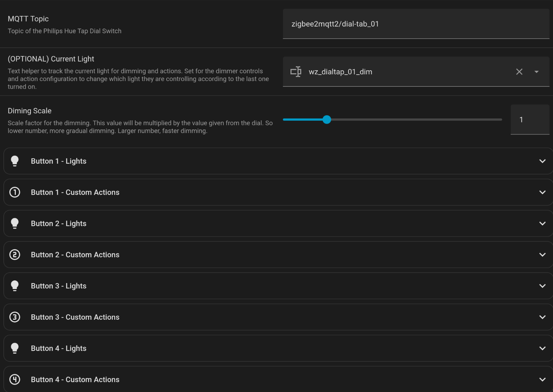Expand Button 1 - Lights chevron

tap(542, 161)
